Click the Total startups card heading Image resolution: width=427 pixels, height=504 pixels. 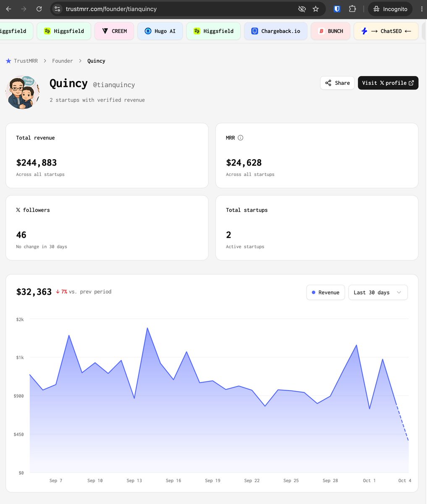tap(247, 210)
